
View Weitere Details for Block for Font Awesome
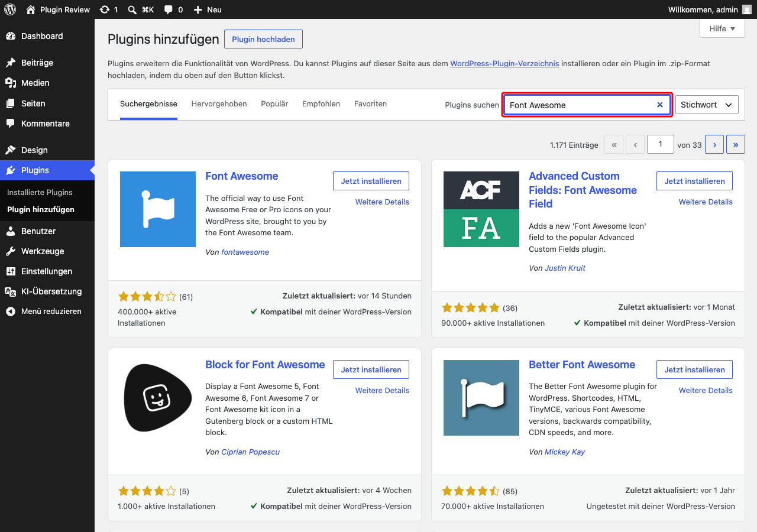click(x=382, y=390)
